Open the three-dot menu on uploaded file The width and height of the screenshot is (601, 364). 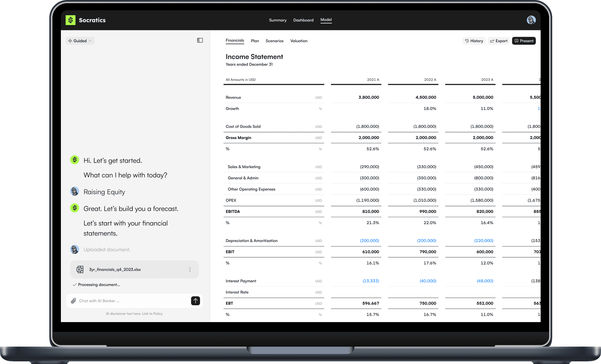coord(190,269)
